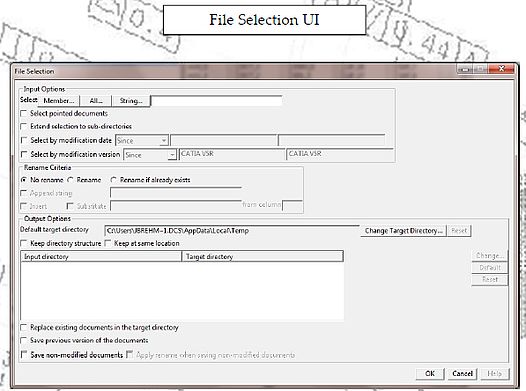Click the Insert/Substitute text field

(176, 206)
